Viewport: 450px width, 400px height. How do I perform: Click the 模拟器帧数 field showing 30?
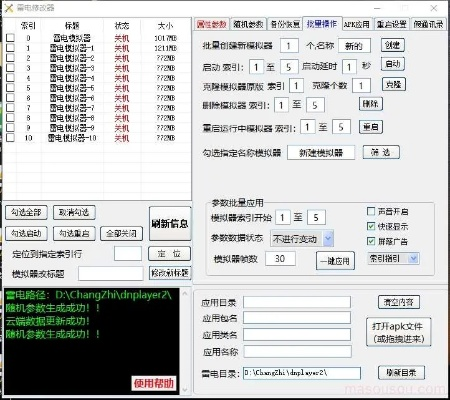click(x=280, y=258)
